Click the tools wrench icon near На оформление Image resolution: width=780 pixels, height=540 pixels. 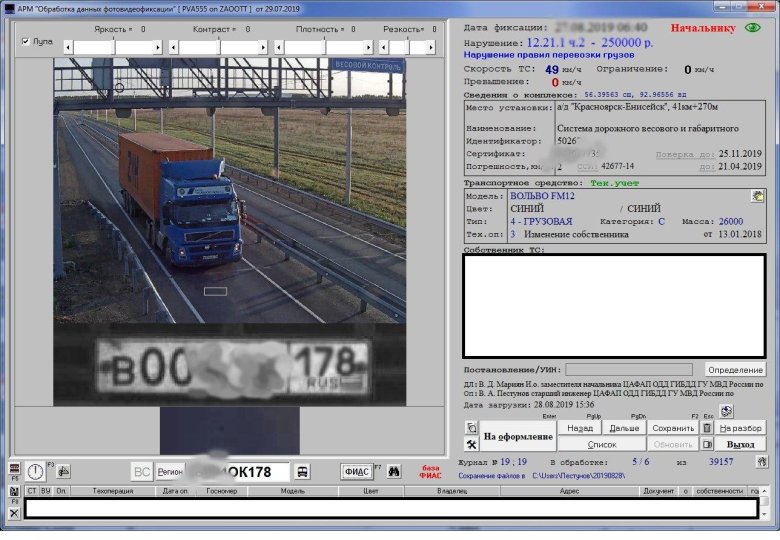[471, 444]
